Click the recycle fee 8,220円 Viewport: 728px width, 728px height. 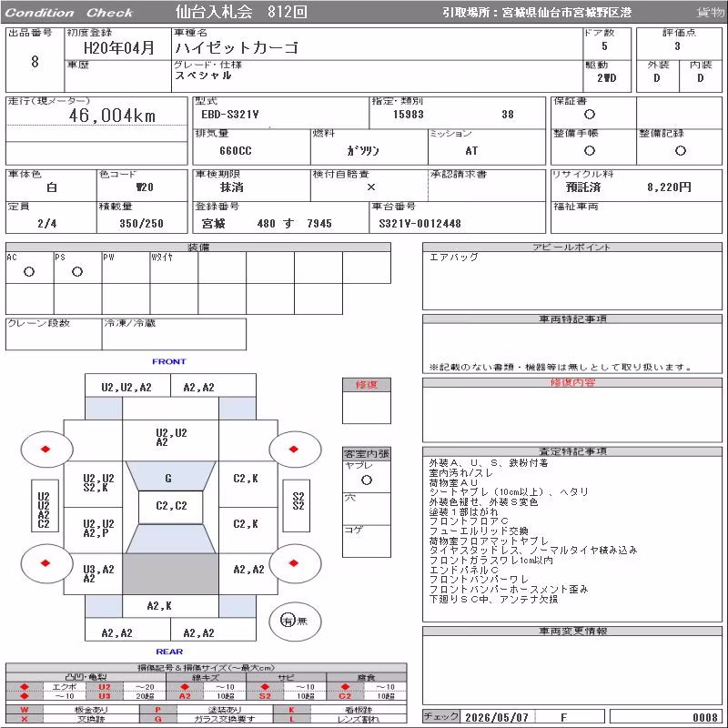(x=669, y=187)
